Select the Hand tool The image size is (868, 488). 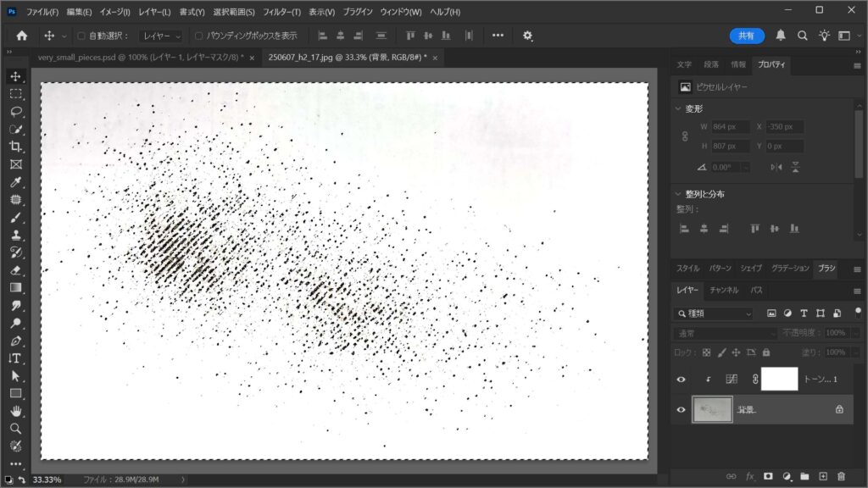pos(15,411)
